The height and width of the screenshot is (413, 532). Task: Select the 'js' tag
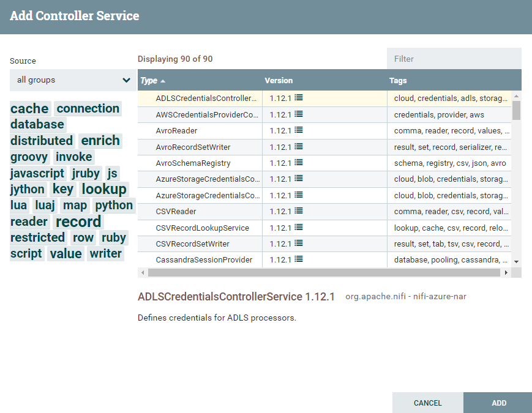point(112,173)
